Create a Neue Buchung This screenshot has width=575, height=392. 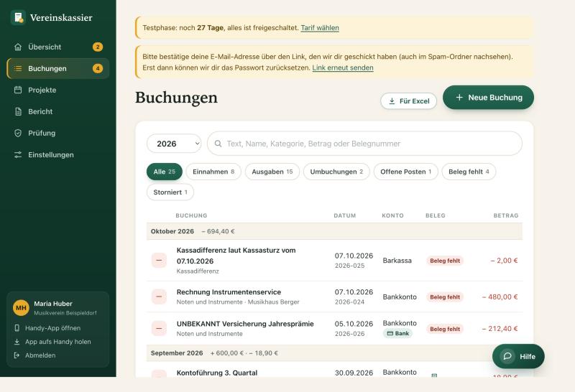(x=489, y=98)
